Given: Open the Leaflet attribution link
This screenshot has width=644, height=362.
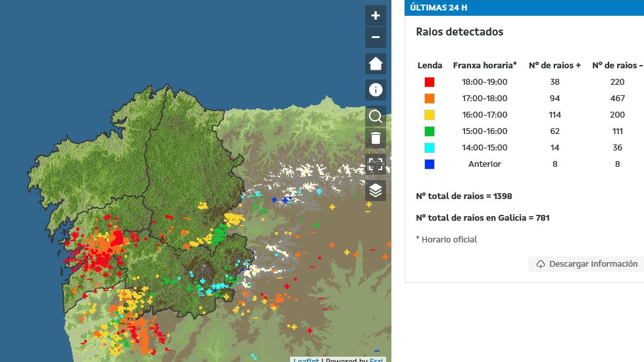Looking at the screenshot, I should click(306, 359).
